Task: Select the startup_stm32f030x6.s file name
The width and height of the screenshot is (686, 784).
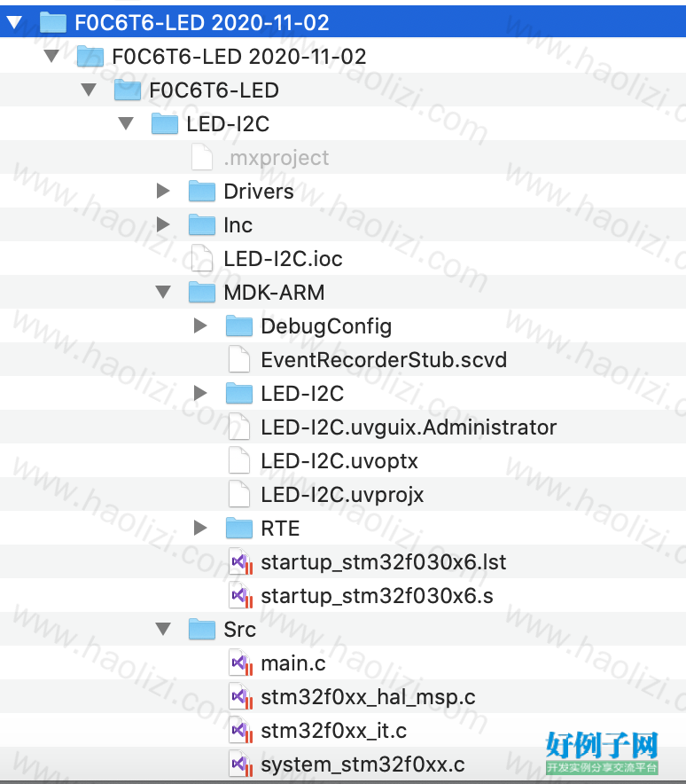Action: click(378, 596)
